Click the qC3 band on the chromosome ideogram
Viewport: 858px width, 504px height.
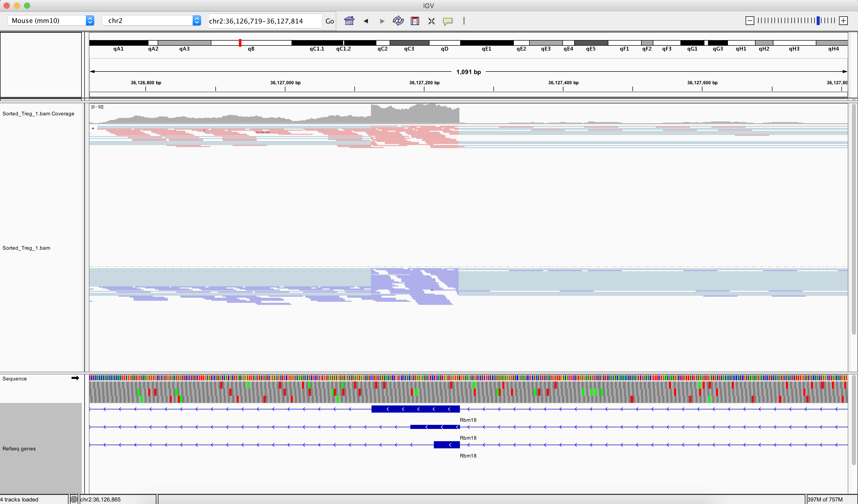409,43
